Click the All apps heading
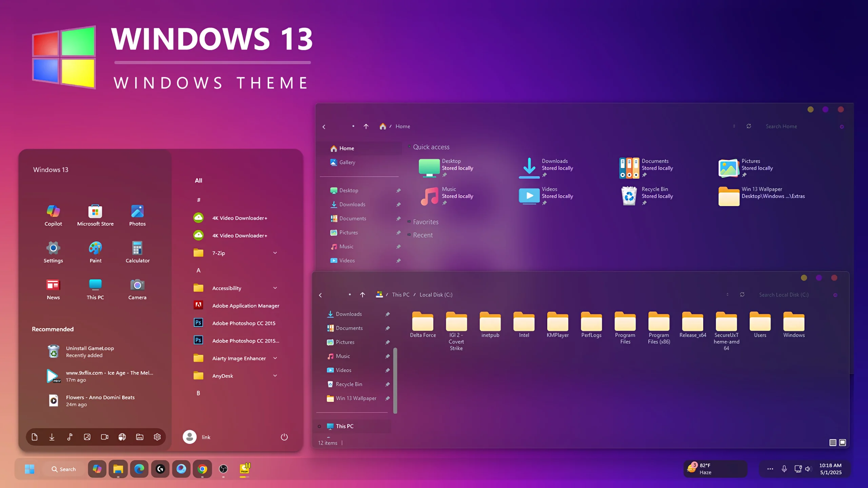This screenshot has width=868, height=488. pos(198,181)
